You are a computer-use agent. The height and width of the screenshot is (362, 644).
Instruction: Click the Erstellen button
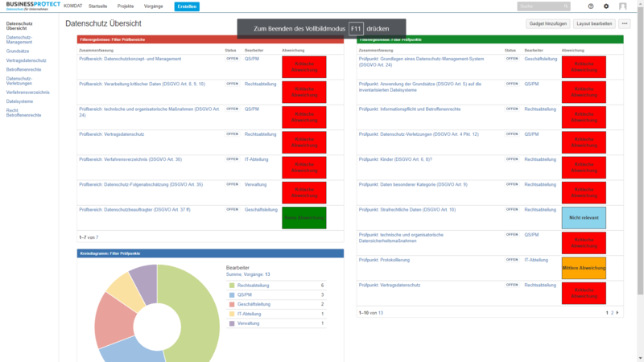[x=187, y=6]
